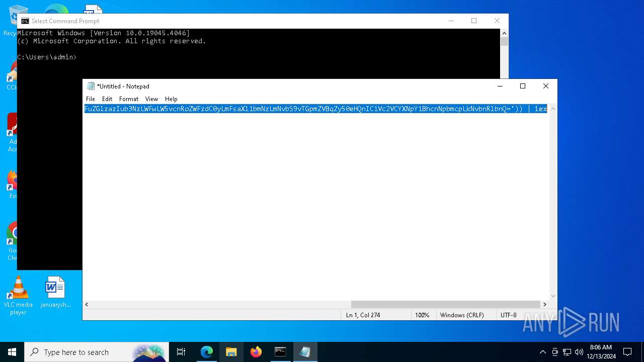Click the Notepad title bar icon
This screenshot has height=362, width=644.
pos(91,86)
